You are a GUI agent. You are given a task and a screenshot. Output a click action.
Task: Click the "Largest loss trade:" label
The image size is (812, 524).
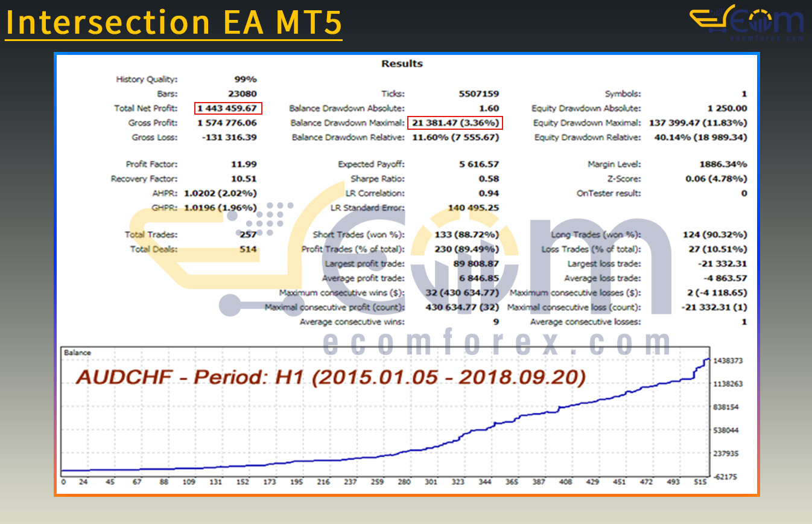tap(604, 264)
